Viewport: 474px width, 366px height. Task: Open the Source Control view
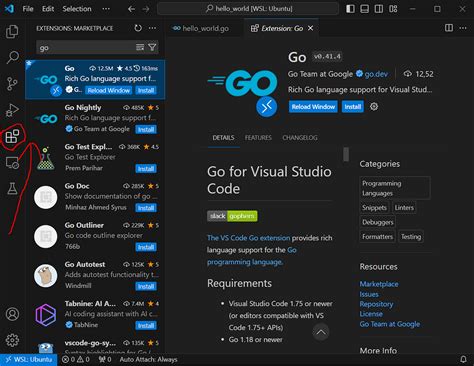[x=12, y=84]
